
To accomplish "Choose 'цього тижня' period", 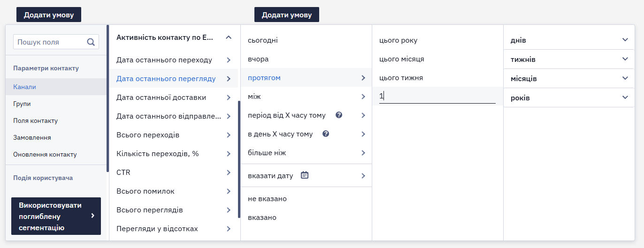I will point(437,77).
